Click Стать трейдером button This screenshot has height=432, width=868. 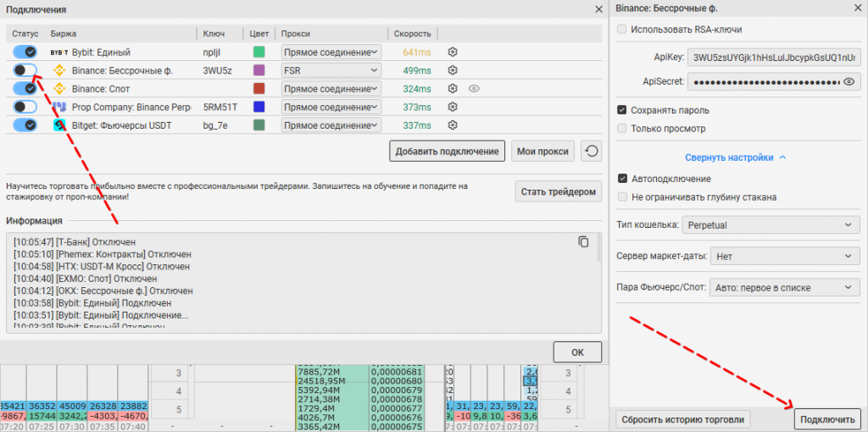point(559,192)
